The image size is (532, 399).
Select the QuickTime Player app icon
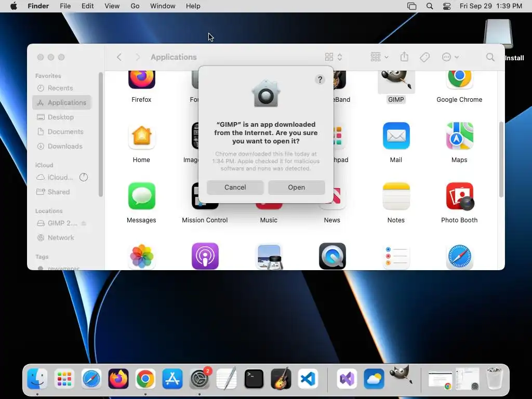click(332, 256)
